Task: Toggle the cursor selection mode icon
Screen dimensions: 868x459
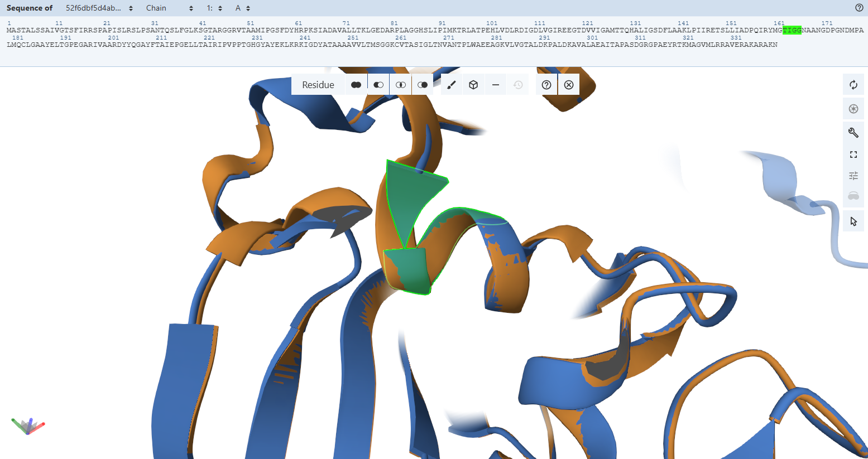Action: point(853,221)
